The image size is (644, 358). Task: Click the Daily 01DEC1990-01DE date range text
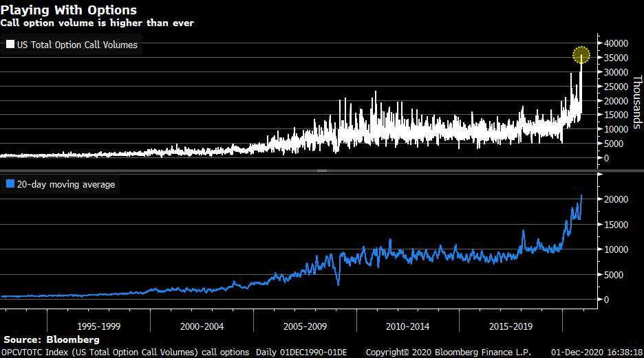click(301, 353)
